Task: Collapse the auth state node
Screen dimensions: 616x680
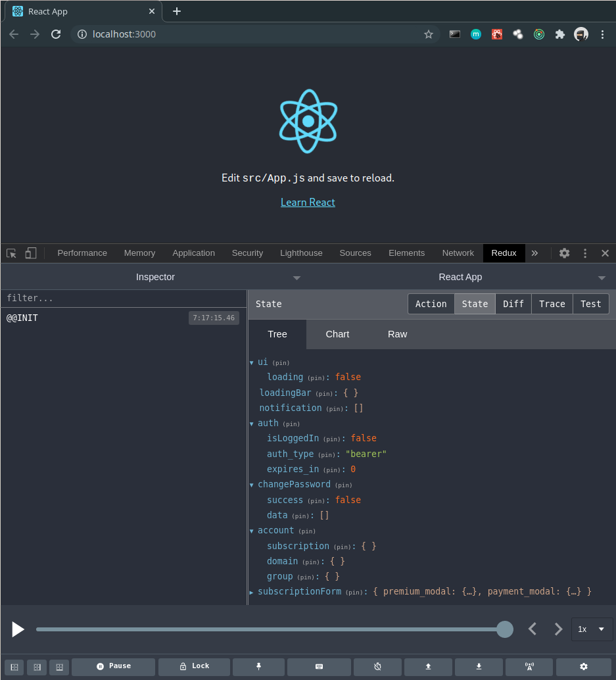Action: [251, 424]
